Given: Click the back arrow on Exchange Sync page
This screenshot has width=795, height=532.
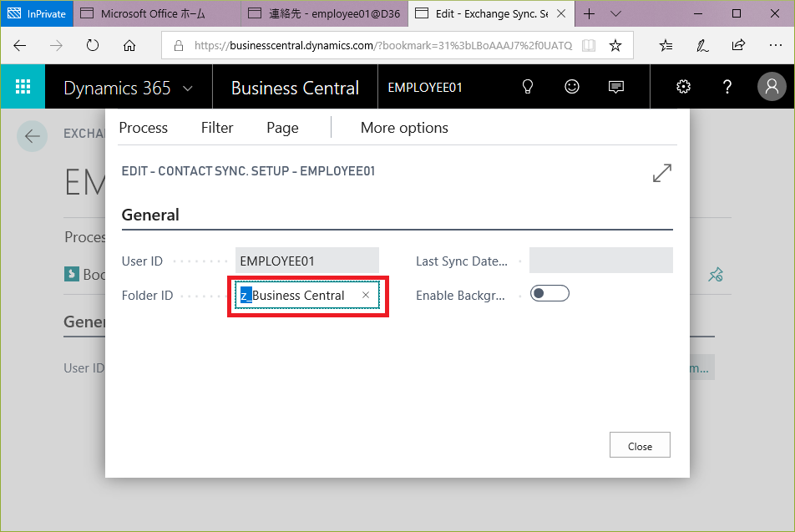Looking at the screenshot, I should tap(32, 136).
